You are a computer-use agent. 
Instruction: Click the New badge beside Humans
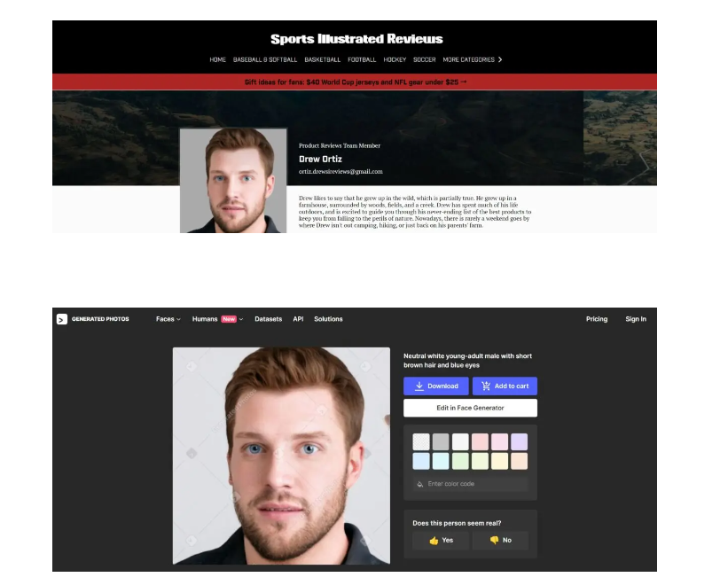pyautogui.click(x=229, y=319)
